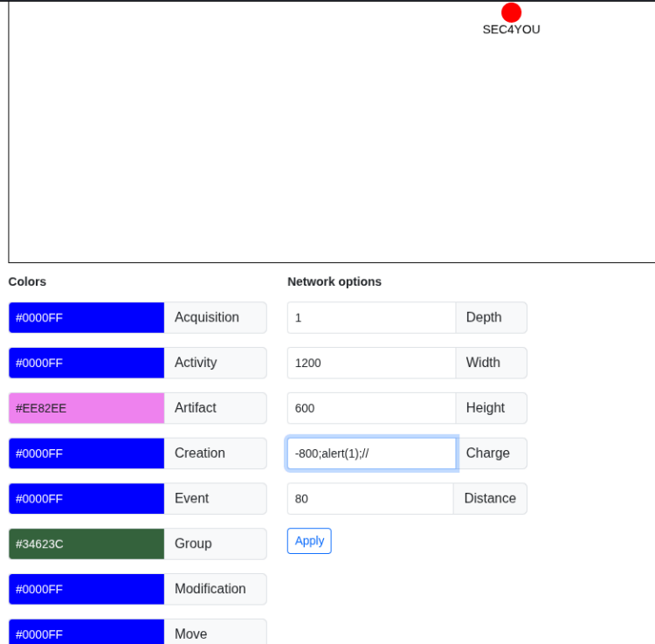Screen dimensions: 655x644
Task: Focus the Depth input field
Action: click(371, 318)
